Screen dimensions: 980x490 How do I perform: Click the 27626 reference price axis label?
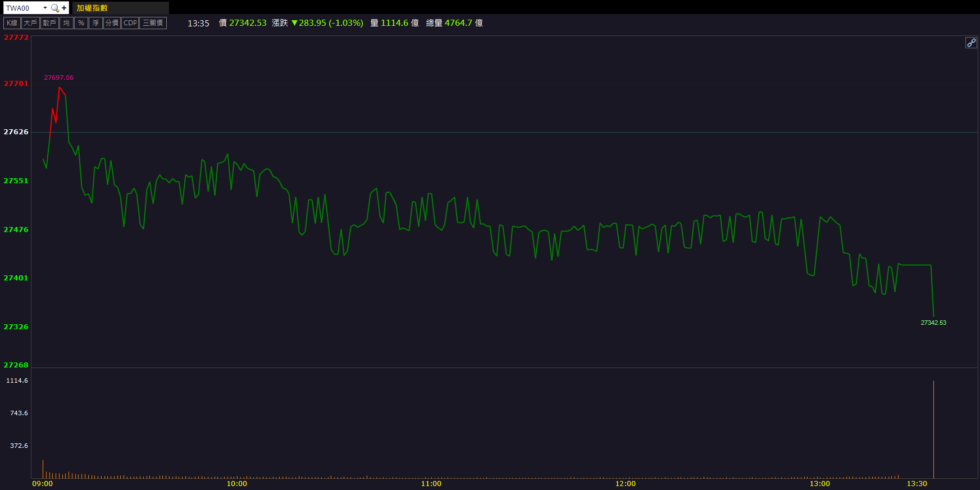pyautogui.click(x=16, y=132)
